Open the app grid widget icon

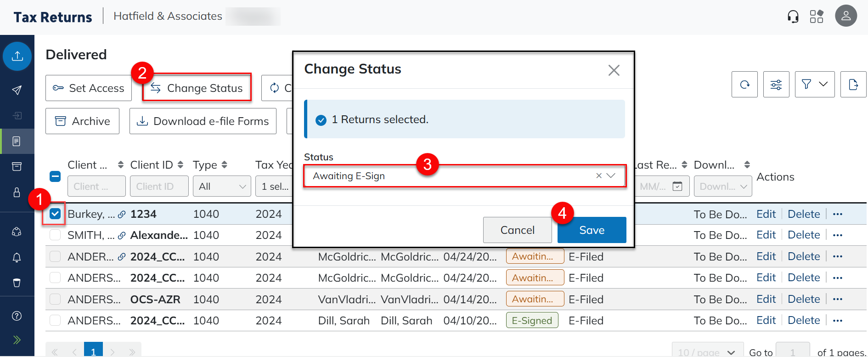817,17
